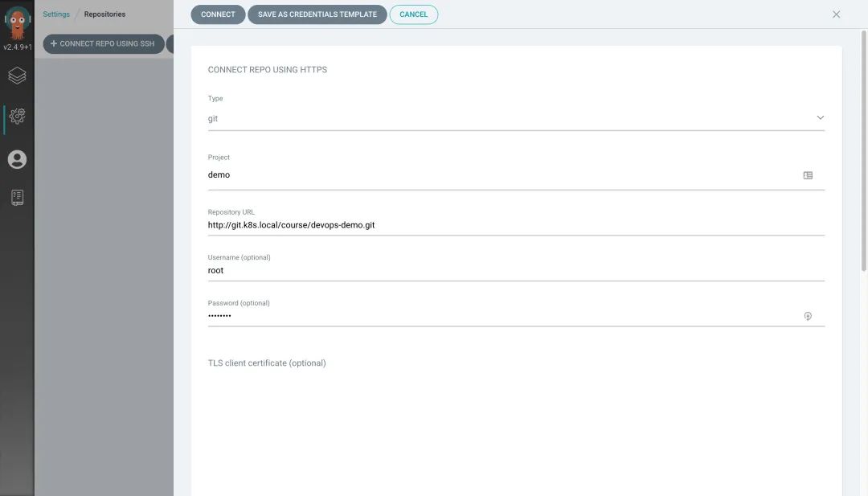Screen dimensions: 868x496
Task: Click Save As Credentials Template button
Action: coord(317,14)
